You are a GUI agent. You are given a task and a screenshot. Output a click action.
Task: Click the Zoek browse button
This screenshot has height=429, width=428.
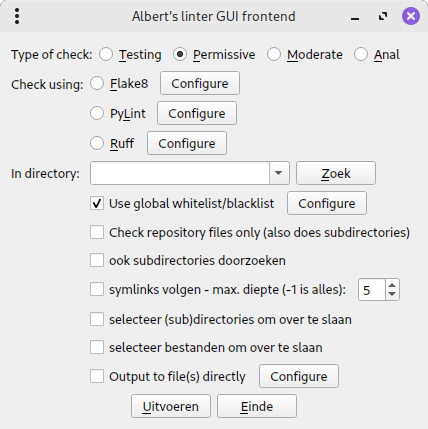[336, 173]
